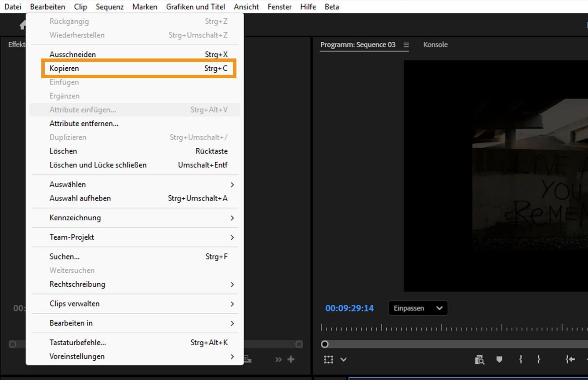588x380 pixels.
Task: Expand the Voreinstellungen submenu
Action: (x=134, y=356)
